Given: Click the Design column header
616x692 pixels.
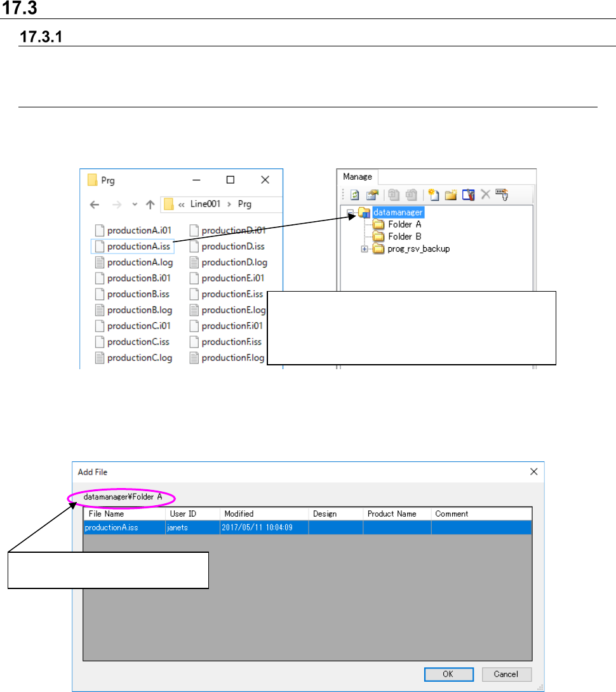Looking at the screenshot, I should 336,513.
